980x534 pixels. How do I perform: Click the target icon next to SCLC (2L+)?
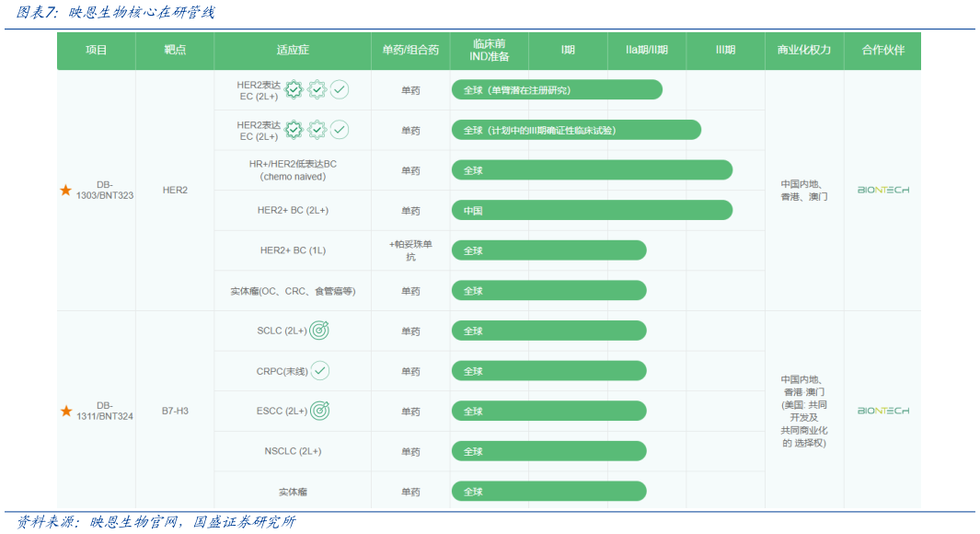[319, 331]
